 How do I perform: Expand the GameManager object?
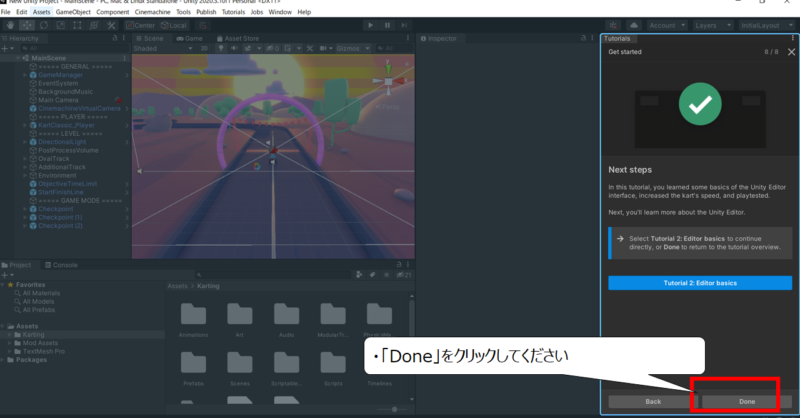[x=24, y=75]
